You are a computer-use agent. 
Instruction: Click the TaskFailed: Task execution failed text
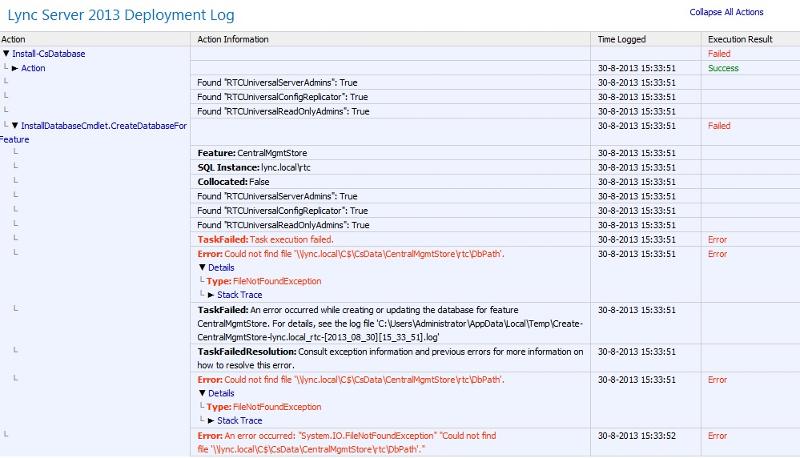tap(265, 239)
